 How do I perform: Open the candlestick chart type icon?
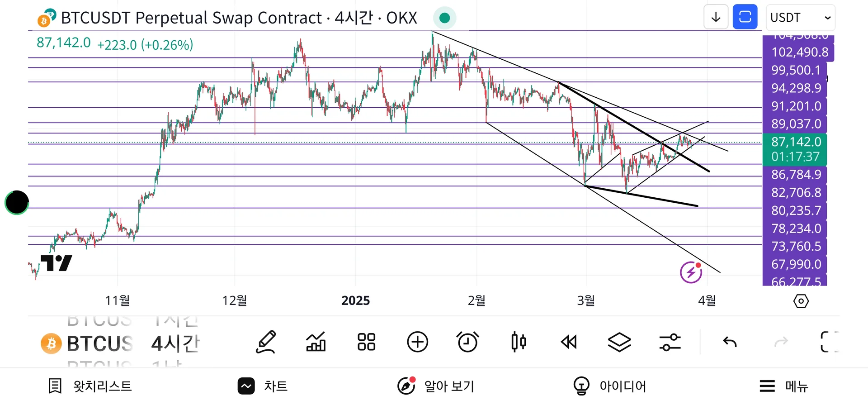[519, 342]
